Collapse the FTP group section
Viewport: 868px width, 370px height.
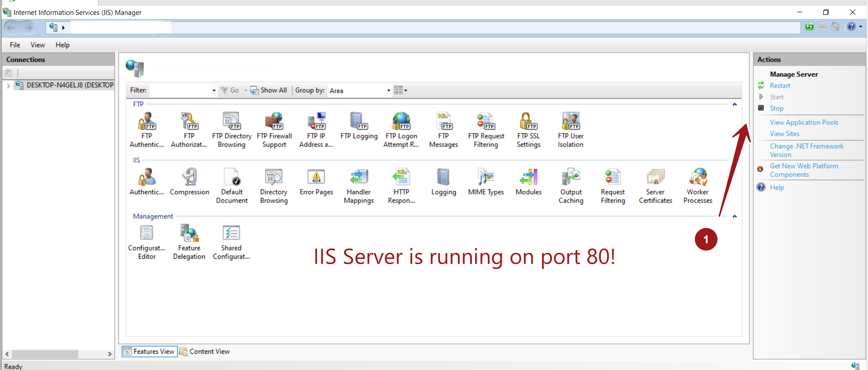[735, 104]
